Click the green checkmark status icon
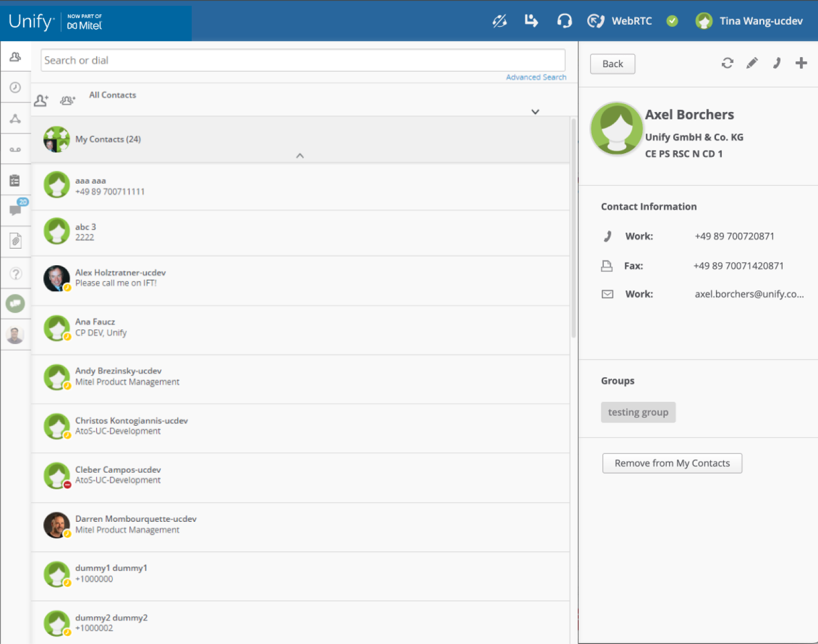Viewport: 818px width, 644px height. coord(672,21)
